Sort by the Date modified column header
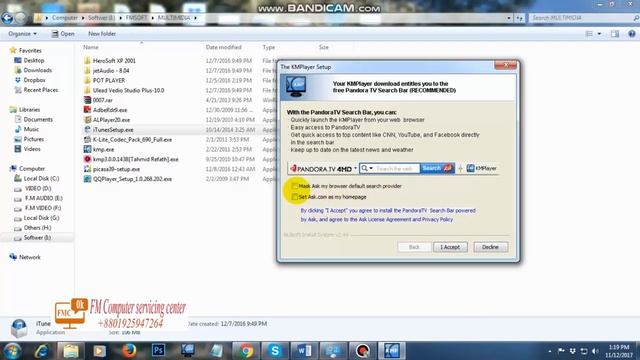This screenshot has height=360, width=640. click(224, 47)
